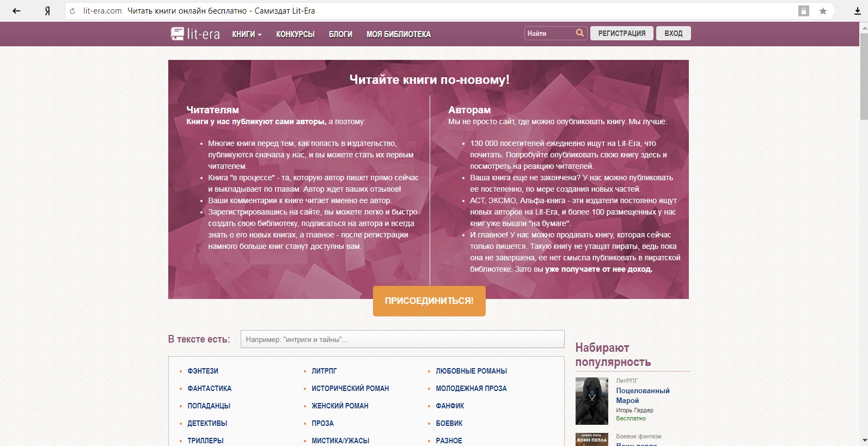
Task: Open the ПОПАДАНЦЫ genre link
Action: pyautogui.click(x=209, y=406)
